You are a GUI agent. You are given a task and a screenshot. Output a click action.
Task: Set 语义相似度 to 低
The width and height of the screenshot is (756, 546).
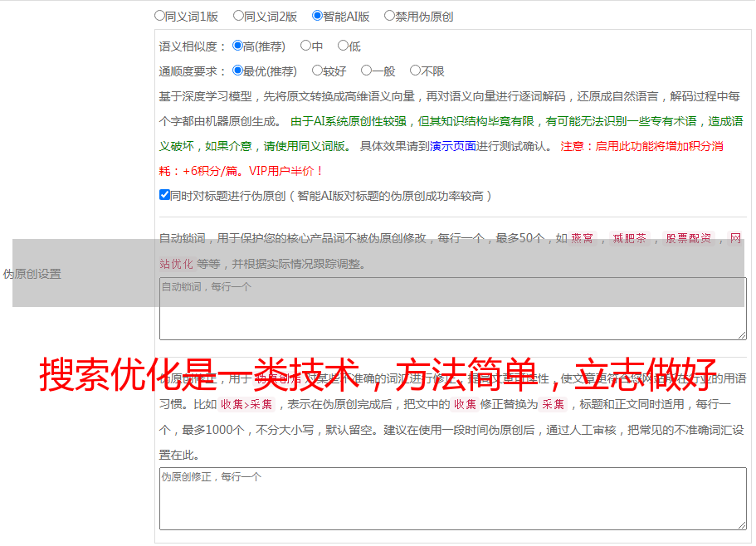coord(343,46)
